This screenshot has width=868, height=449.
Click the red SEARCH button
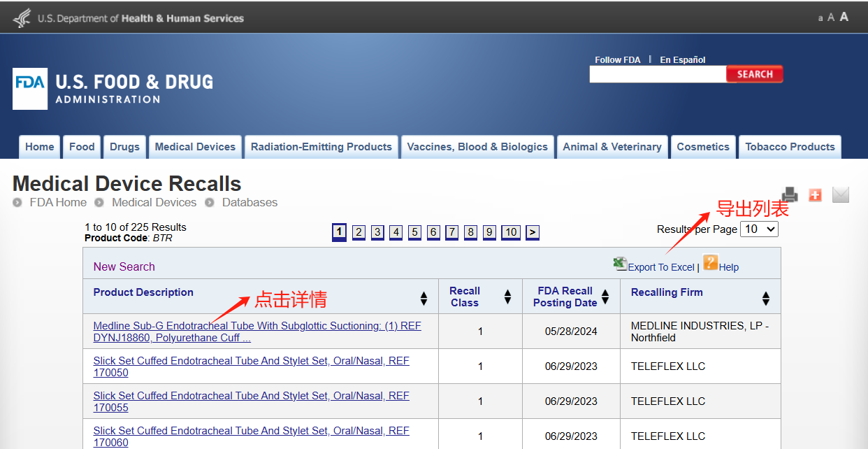755,74
